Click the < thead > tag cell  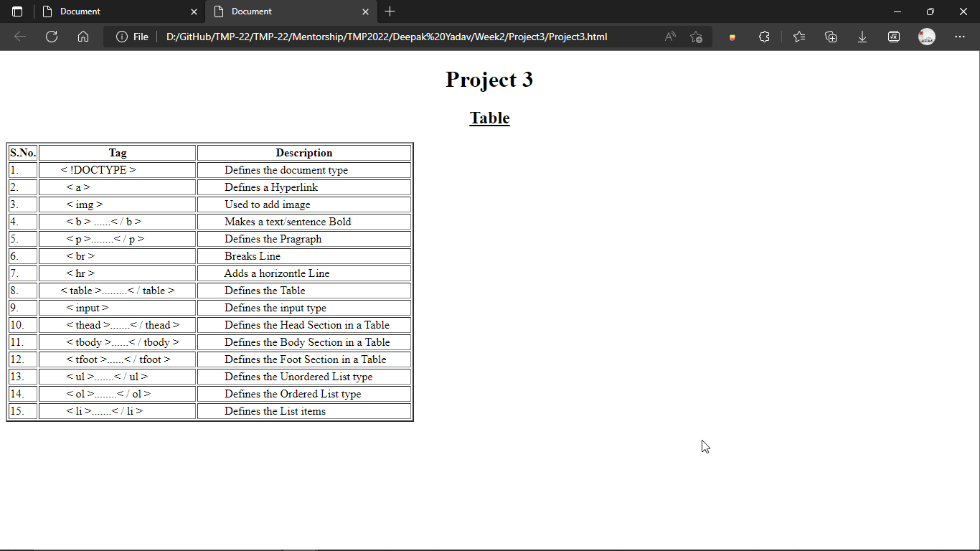tap(118, 325)
